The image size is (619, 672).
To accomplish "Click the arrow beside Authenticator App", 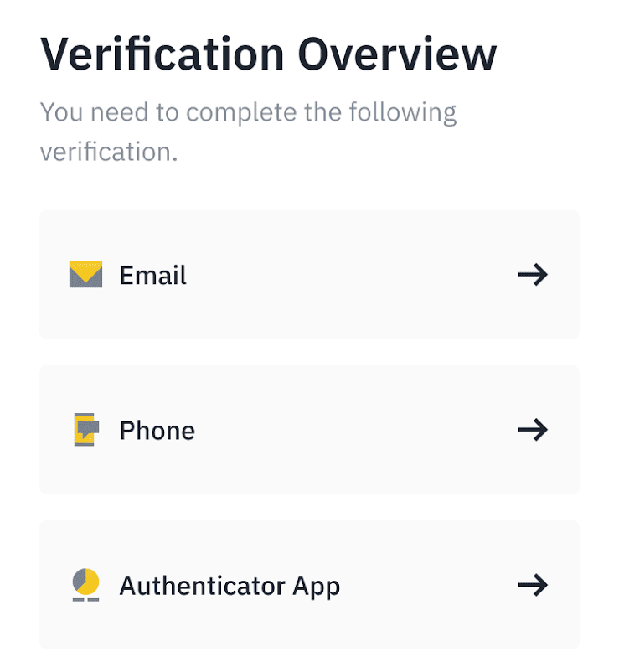I will (533, 584).
